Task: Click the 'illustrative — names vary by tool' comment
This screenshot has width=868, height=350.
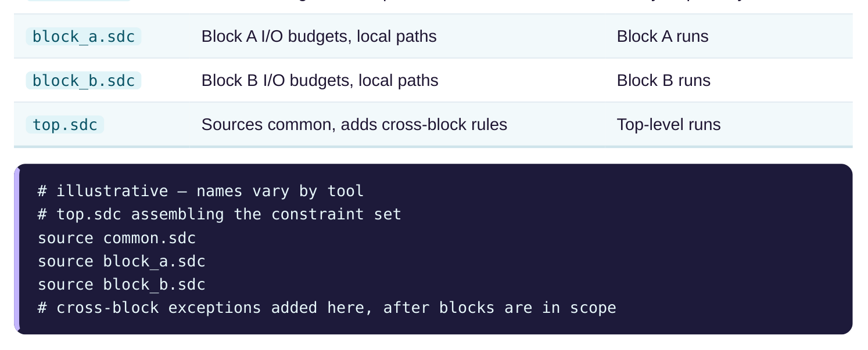Action: (x=200, y=191)
